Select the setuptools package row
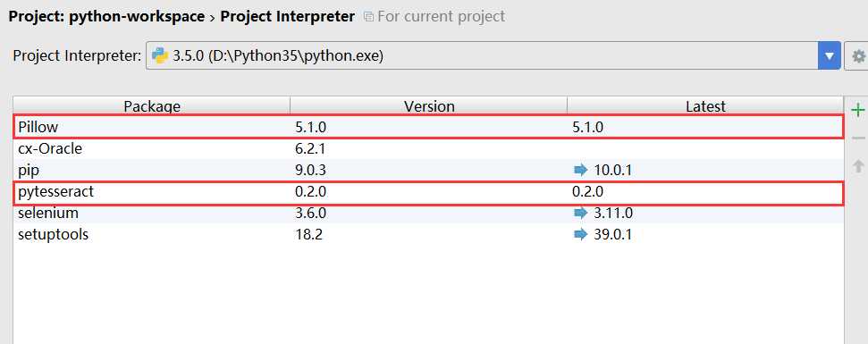The width and height of the screenshot is (868, 344). pyautogui.click(x=428, y=234)
